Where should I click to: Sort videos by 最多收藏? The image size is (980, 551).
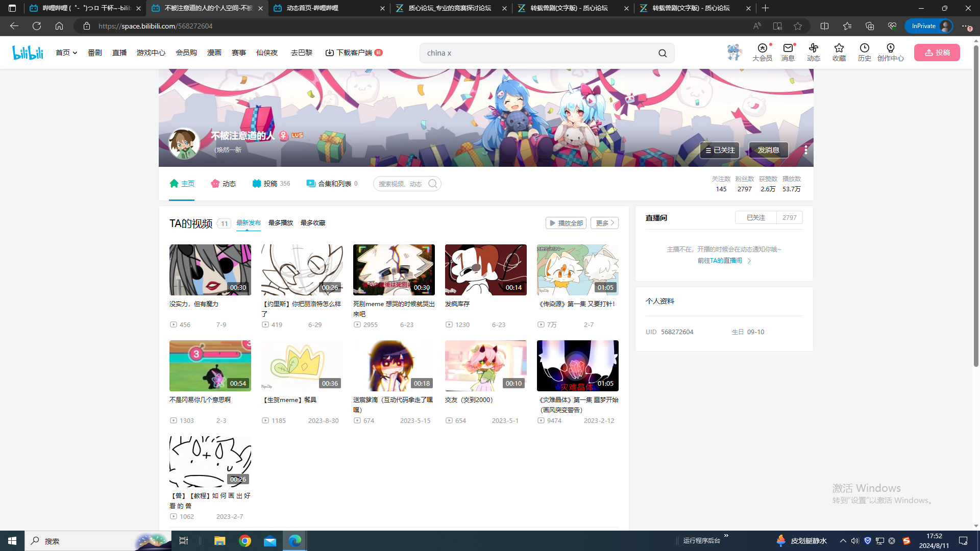pos(312,223)
